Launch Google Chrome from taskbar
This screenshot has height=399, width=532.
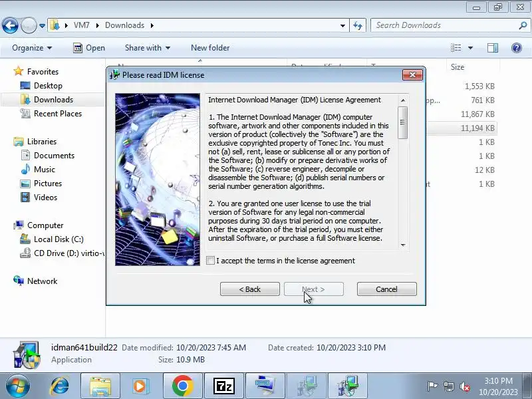(x=182, y=386)
